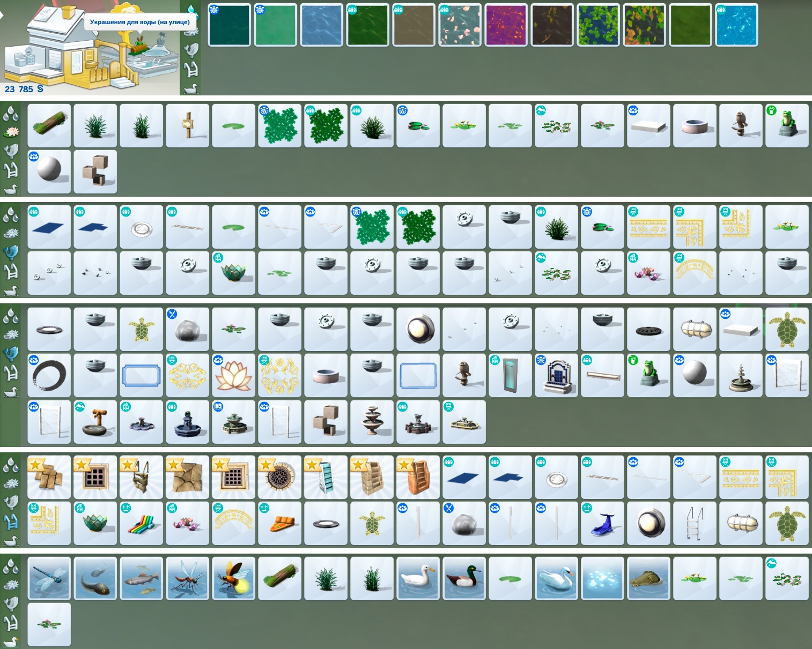Choose the mallard duck decoration

click(x=464, y=578)
